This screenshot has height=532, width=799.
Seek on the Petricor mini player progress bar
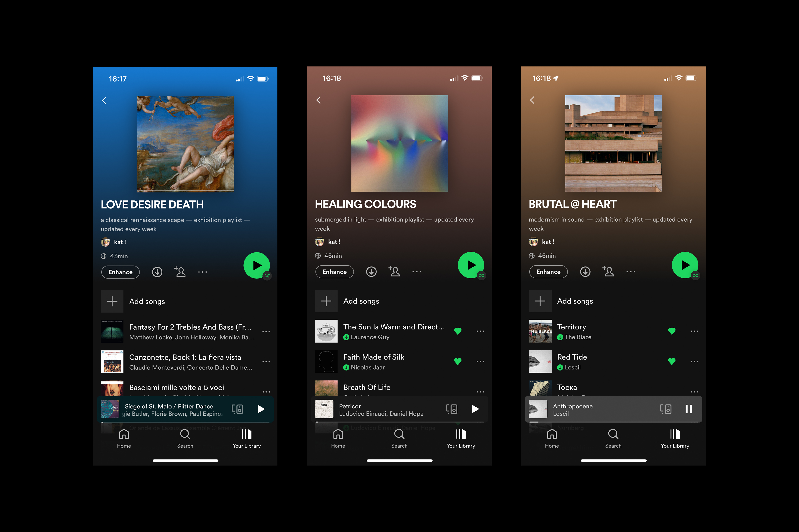(399, 422)
